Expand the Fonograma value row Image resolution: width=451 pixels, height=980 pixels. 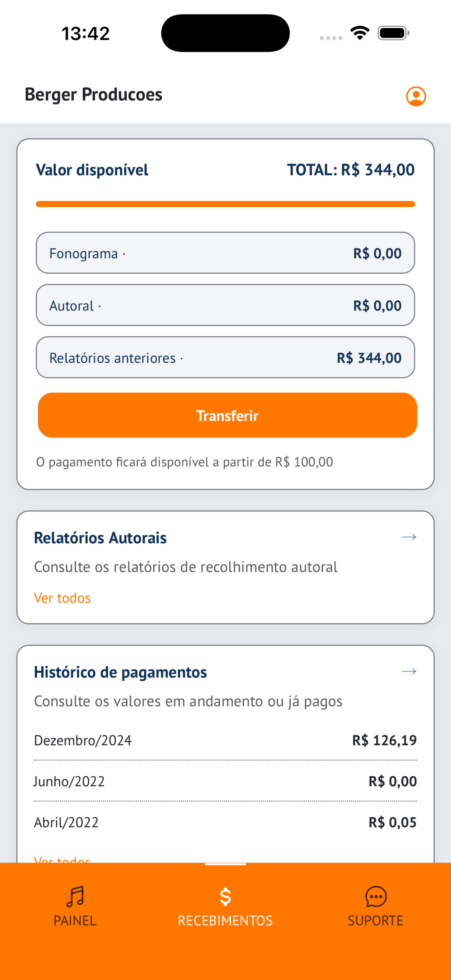pyautogui.click(x=225, y=253)
